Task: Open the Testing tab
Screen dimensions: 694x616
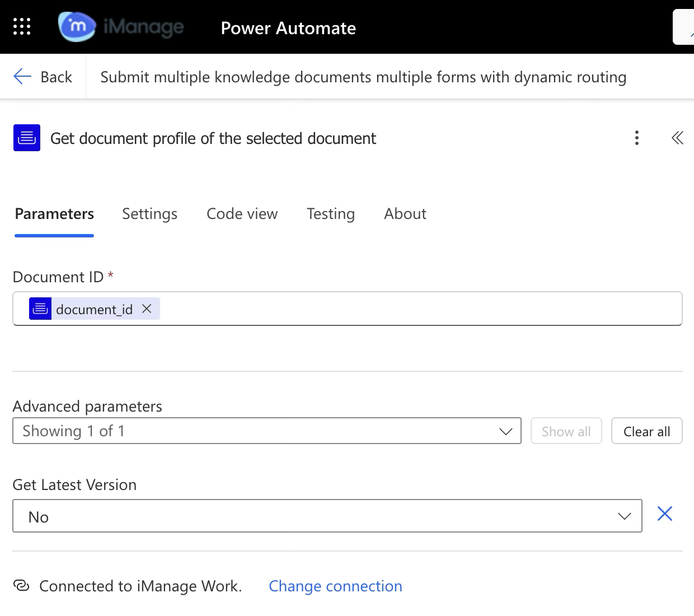Action: (331, 214)
